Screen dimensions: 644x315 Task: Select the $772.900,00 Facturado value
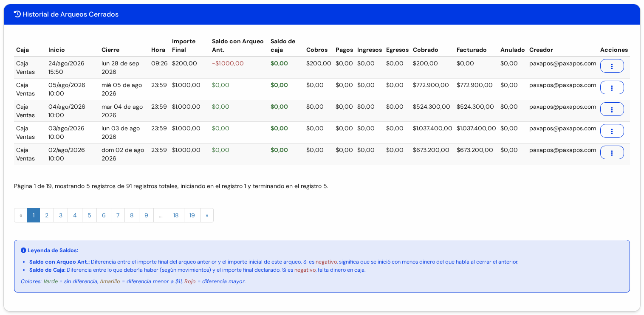pyautogui.click(x=475, y=85)
